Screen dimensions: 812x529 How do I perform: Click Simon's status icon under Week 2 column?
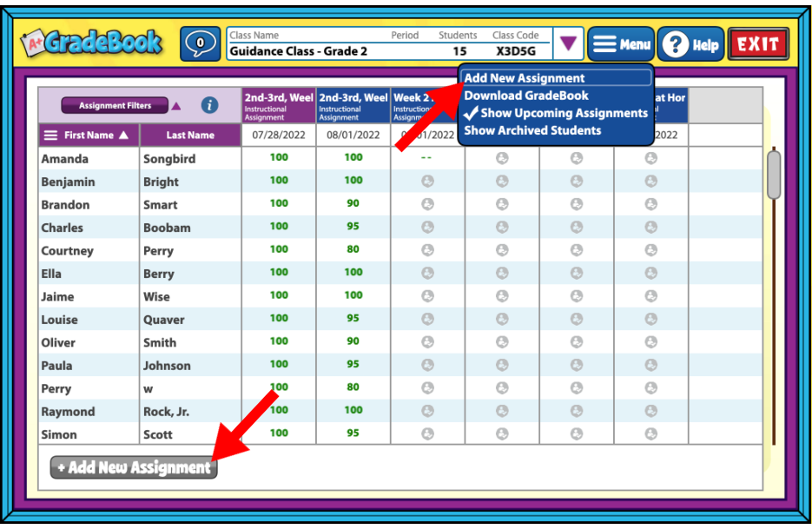[427, 433]
